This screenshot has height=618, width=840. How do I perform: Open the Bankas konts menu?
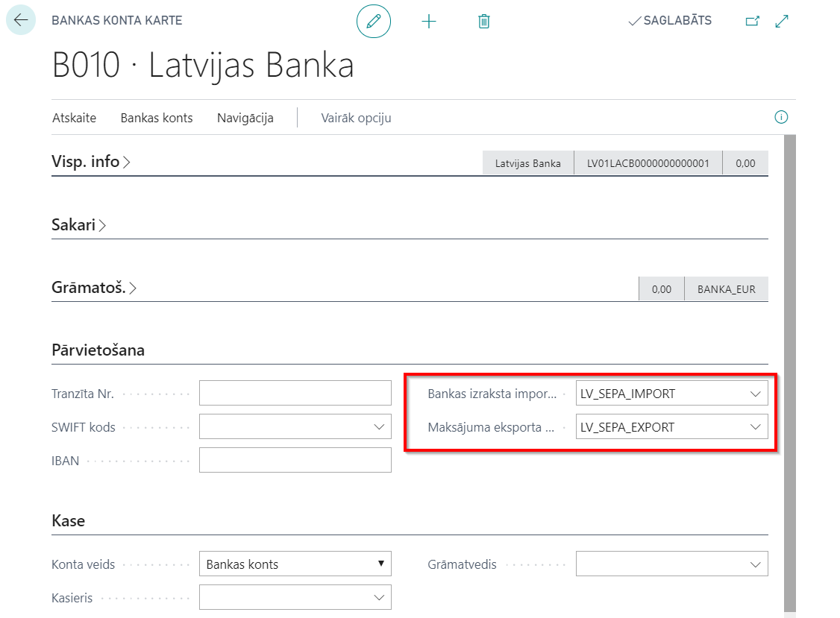[157, 118]
